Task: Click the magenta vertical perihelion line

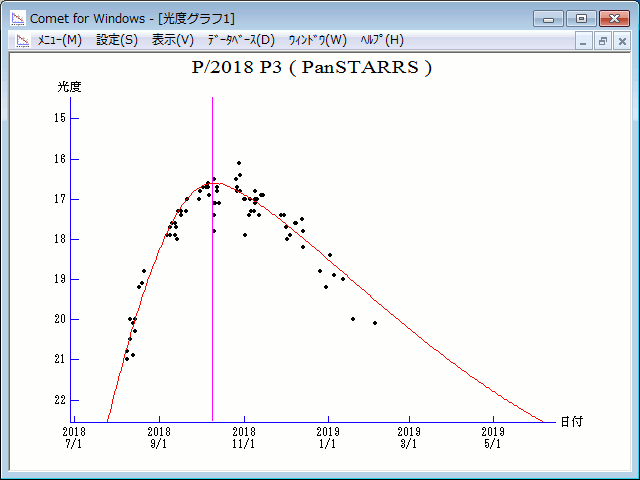Action: [212, 300]
